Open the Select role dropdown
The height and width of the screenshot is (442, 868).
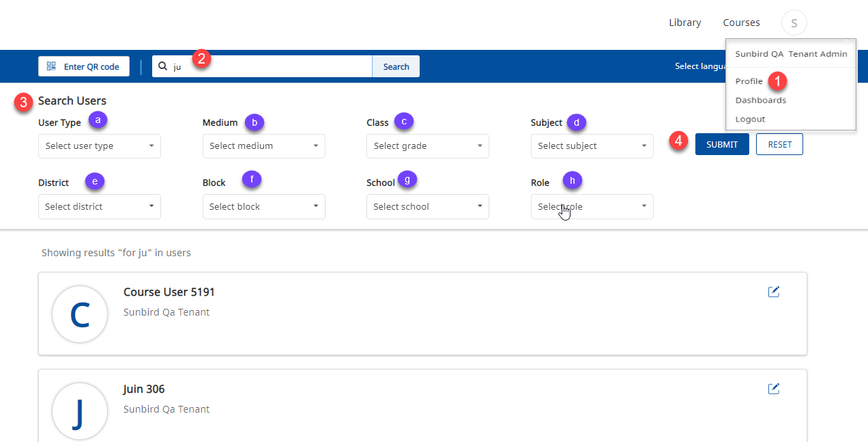point(592,206)
